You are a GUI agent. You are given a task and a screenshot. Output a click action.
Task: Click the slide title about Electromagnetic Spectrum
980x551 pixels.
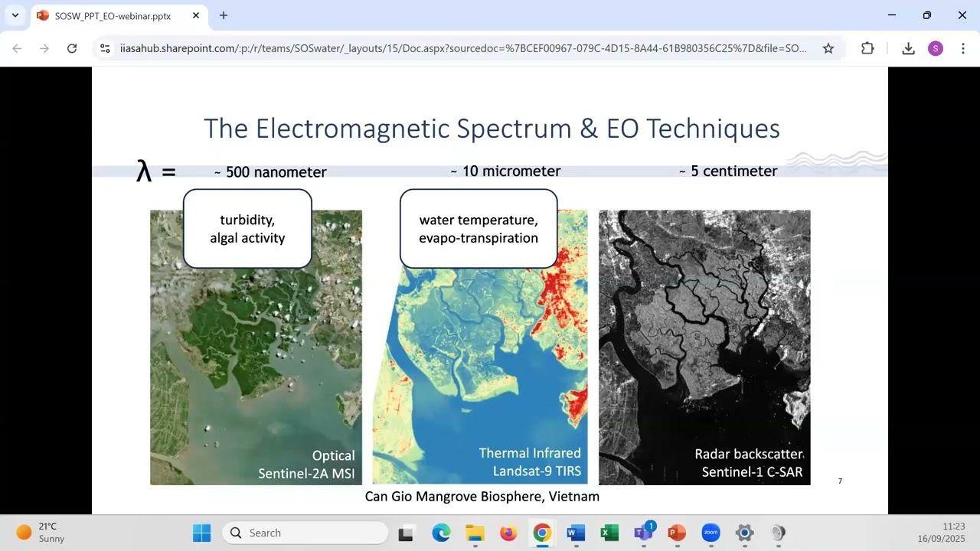[492, 128]
